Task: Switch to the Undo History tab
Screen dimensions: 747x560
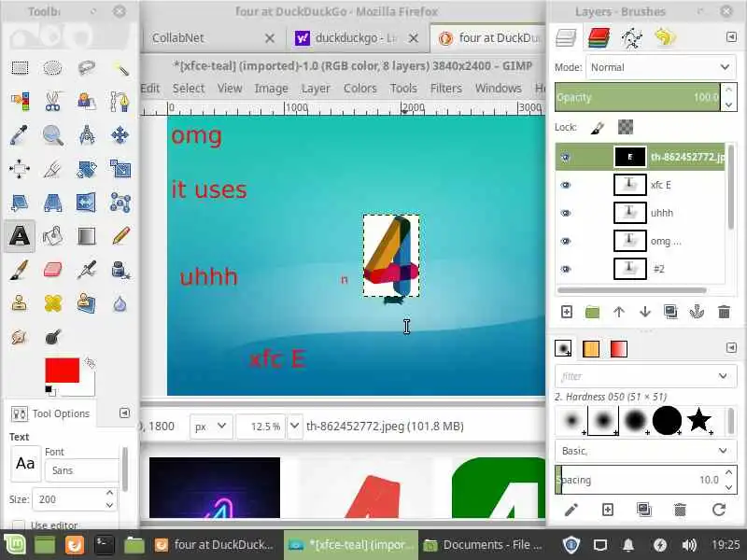Action: (x=665, y=37)
